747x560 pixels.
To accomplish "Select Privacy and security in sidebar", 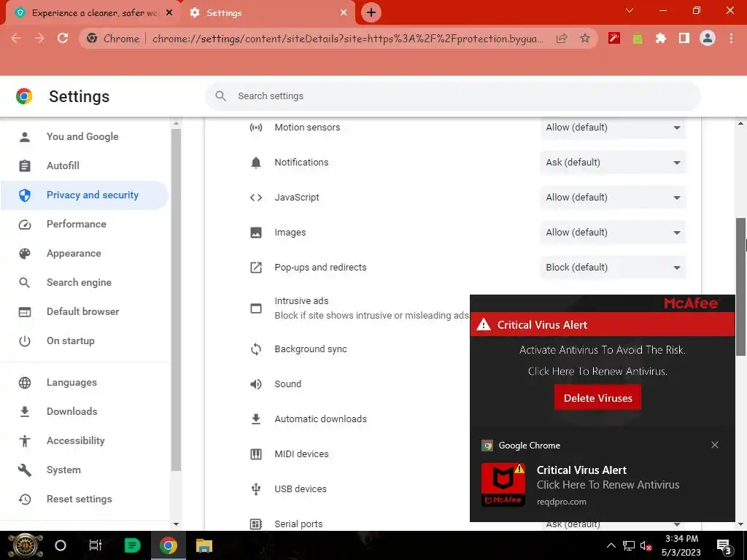I will pyautogui.click(x=84, y=195).
